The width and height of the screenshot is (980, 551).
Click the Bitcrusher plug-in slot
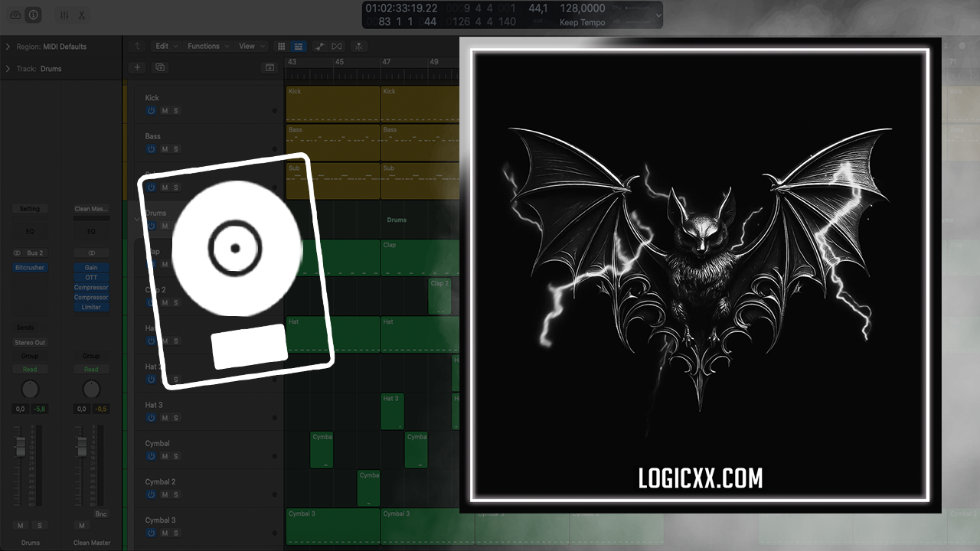[30, 268]
